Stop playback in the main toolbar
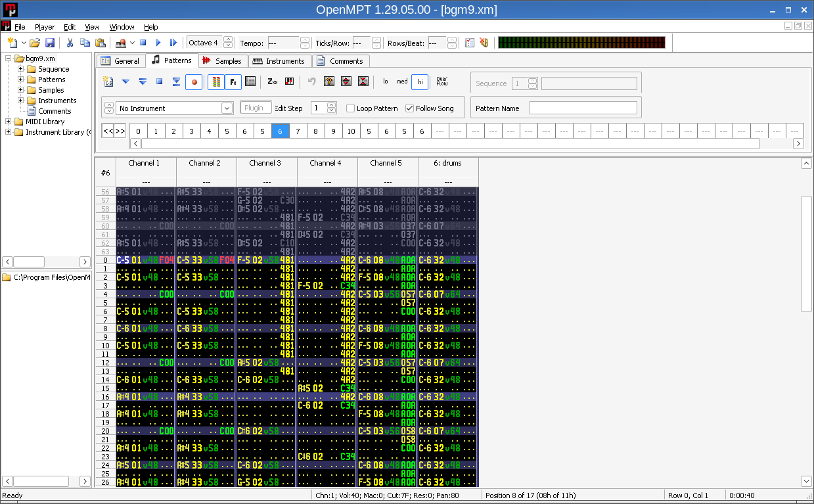This screenshot has width=814, height=504. click(x=143, y=43)
